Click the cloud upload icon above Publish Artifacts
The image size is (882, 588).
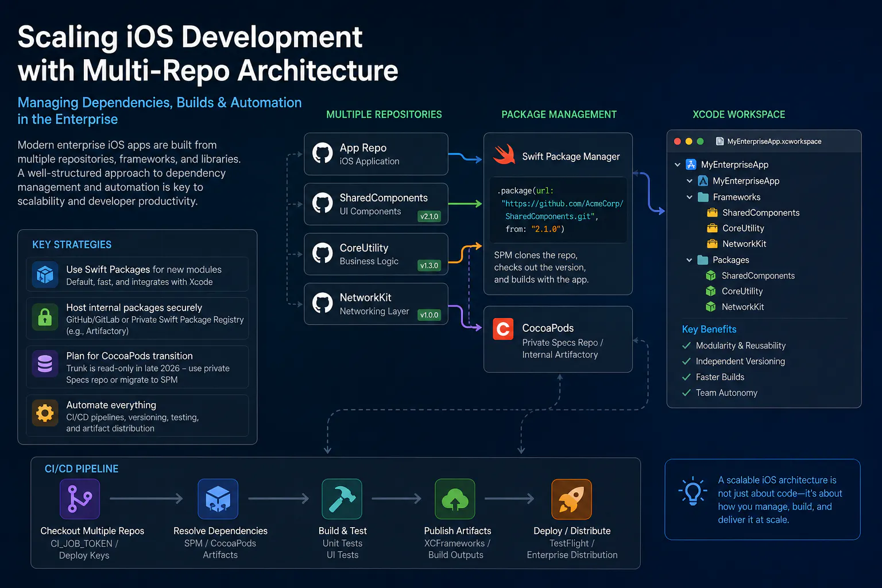455,499
